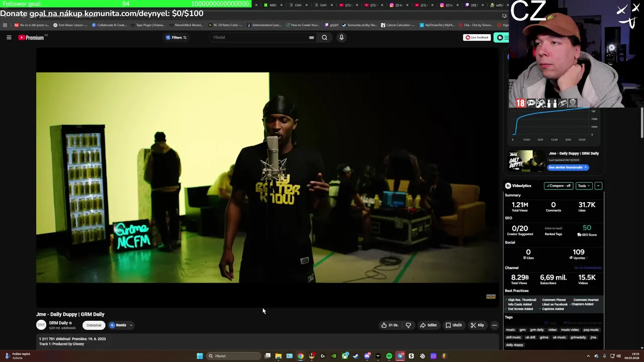Open the 'Tape Plugin | Krame...' bookmark
644x362 pixels.
pos(147,25)
